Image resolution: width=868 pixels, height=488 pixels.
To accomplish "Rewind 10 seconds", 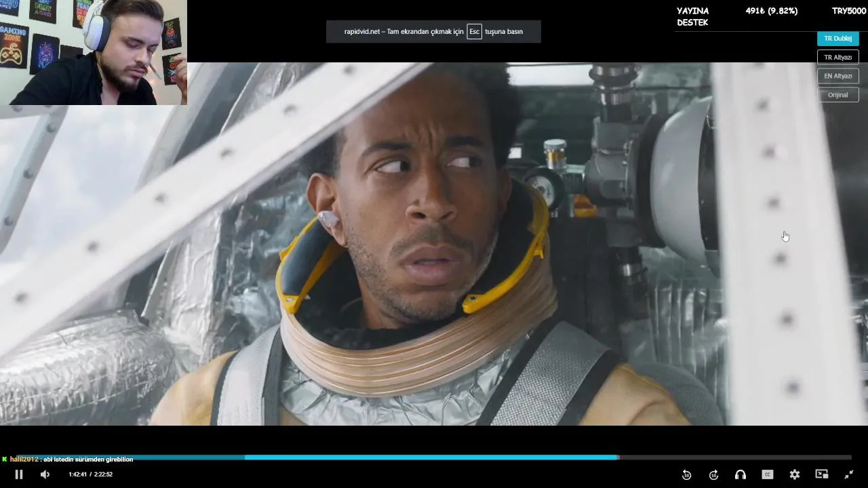I will [x=686, y=474].
